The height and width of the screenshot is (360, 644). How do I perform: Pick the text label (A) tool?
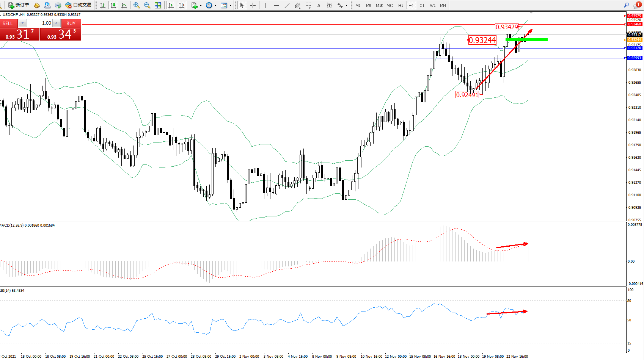(x=319, y=5)
